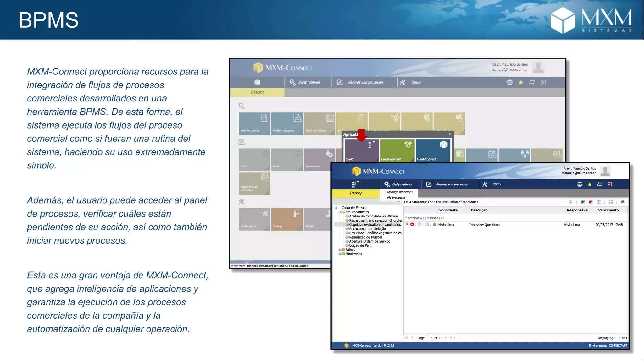Select the Desktop tab in the front window
Screen dimensions: 644x362
click(356, 193)
